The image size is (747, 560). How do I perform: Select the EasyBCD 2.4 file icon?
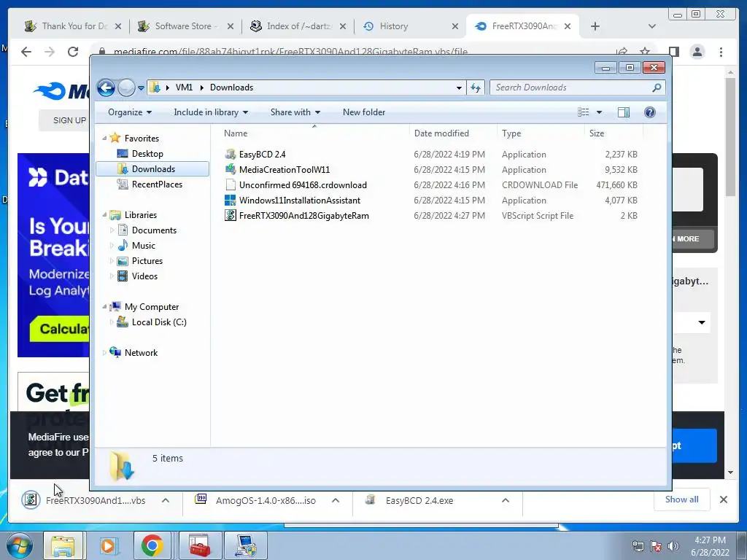(230, 155)
